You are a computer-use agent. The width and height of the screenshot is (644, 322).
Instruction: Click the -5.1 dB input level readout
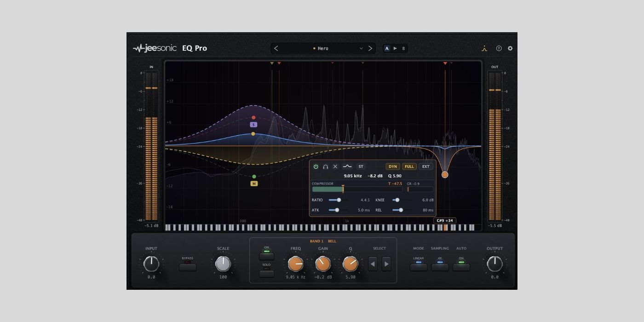pyautogui.click(x=151, y=226)
